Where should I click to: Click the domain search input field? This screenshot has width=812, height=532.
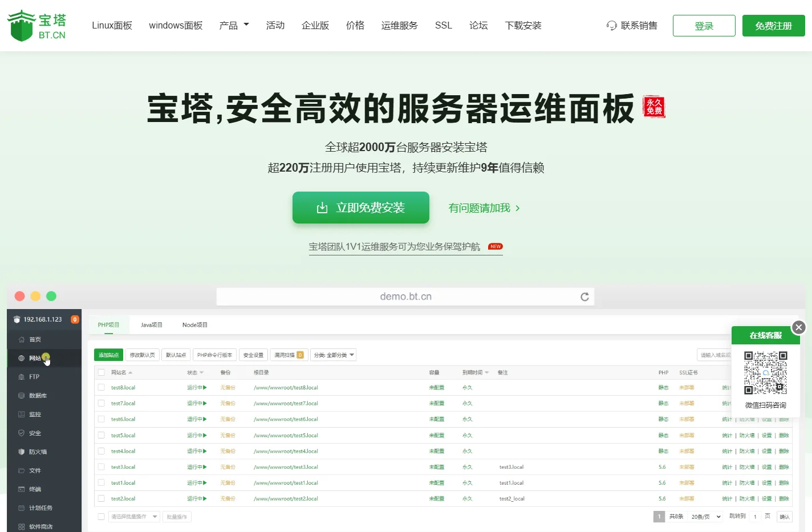point(714,355)
